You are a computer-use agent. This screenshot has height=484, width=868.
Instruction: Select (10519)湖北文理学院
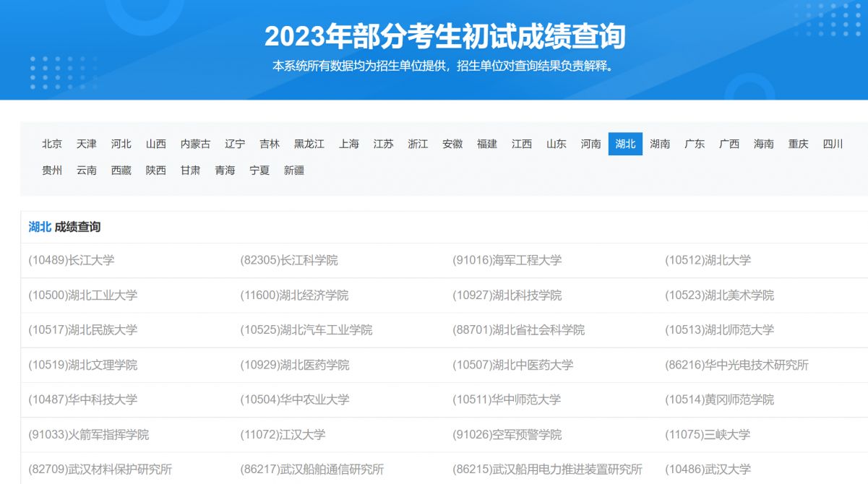83,365
